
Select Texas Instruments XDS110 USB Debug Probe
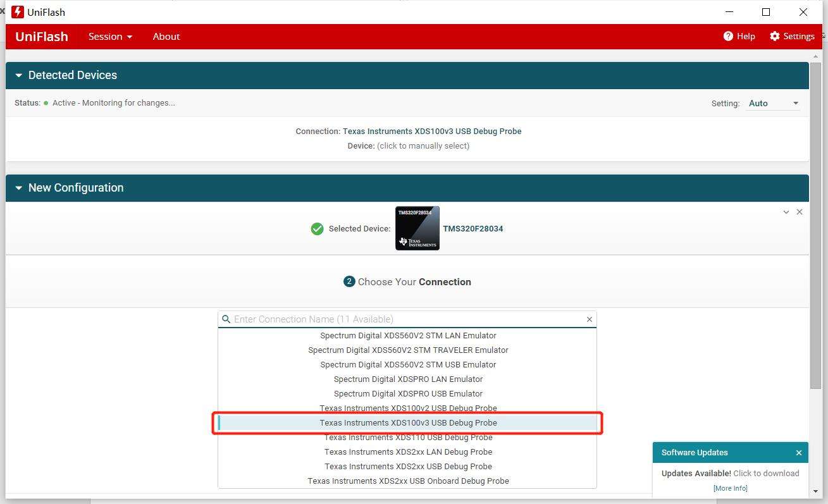point(408,438)
